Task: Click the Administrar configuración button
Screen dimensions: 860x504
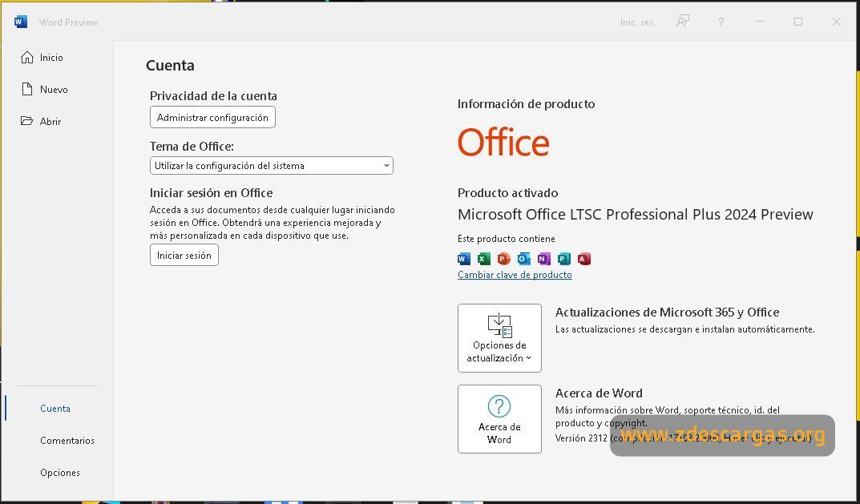Action: coord(213,117)
